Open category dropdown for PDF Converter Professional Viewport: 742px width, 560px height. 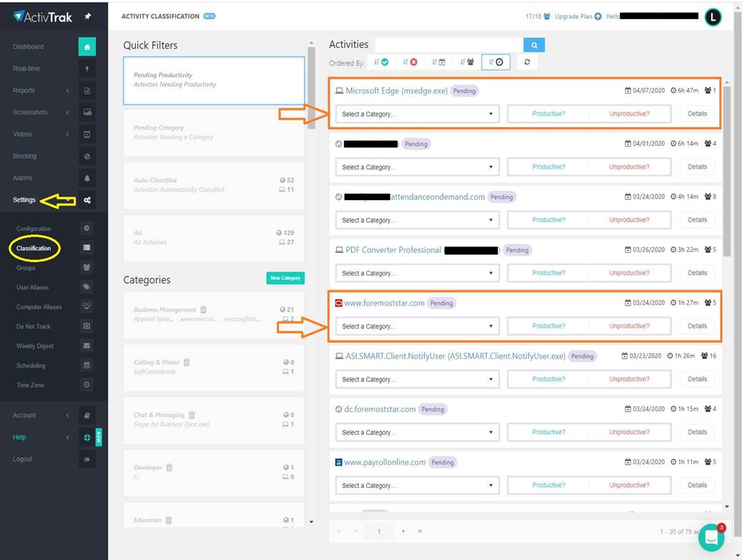[x=417, y=274]
